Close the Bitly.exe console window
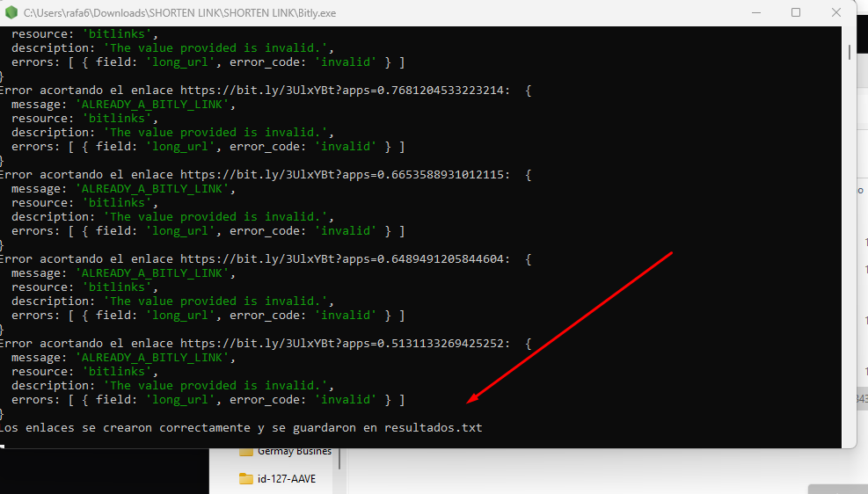Viewport: 868px width, 494px height. click(835, 12)
